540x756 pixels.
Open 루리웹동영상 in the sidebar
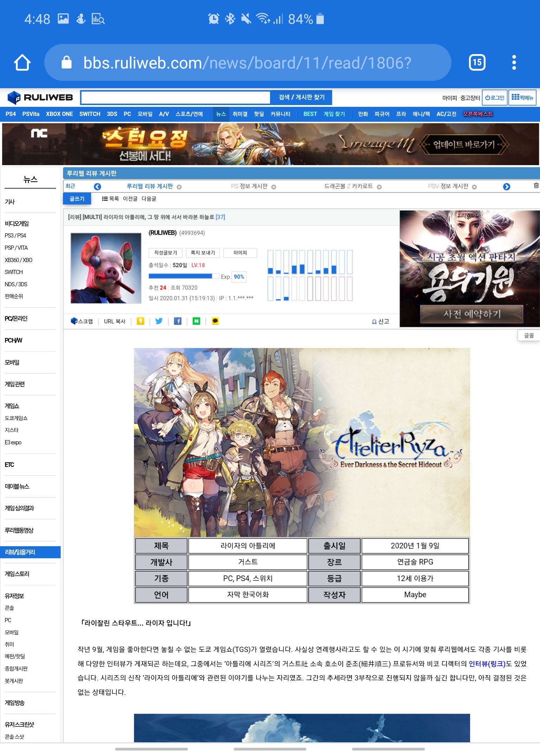19,530
